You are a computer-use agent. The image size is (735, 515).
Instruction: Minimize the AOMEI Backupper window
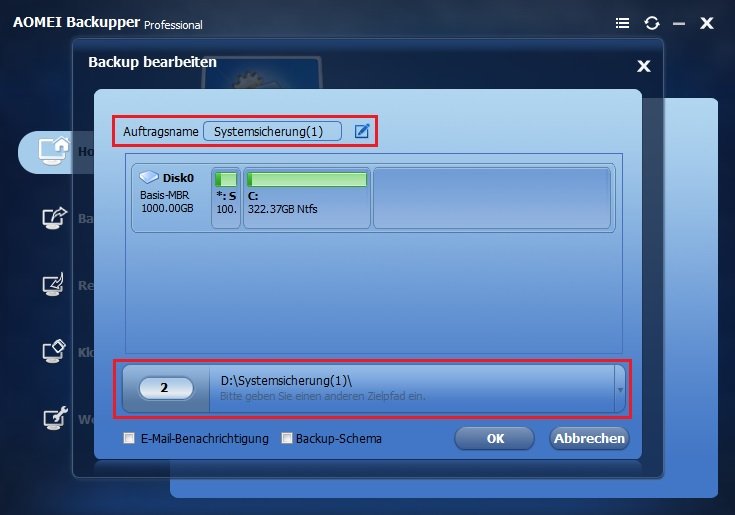pyautogui.click(x=679, y=23)
